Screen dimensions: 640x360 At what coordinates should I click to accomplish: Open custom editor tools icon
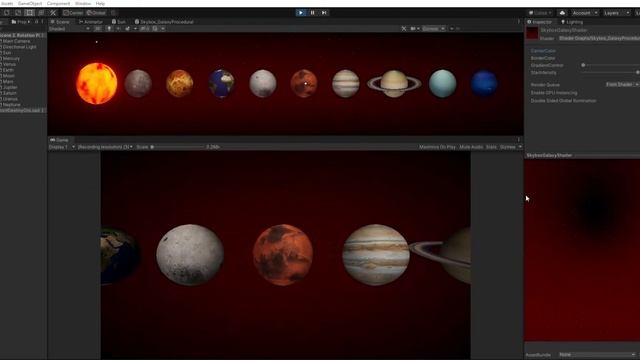coord(53,13)
